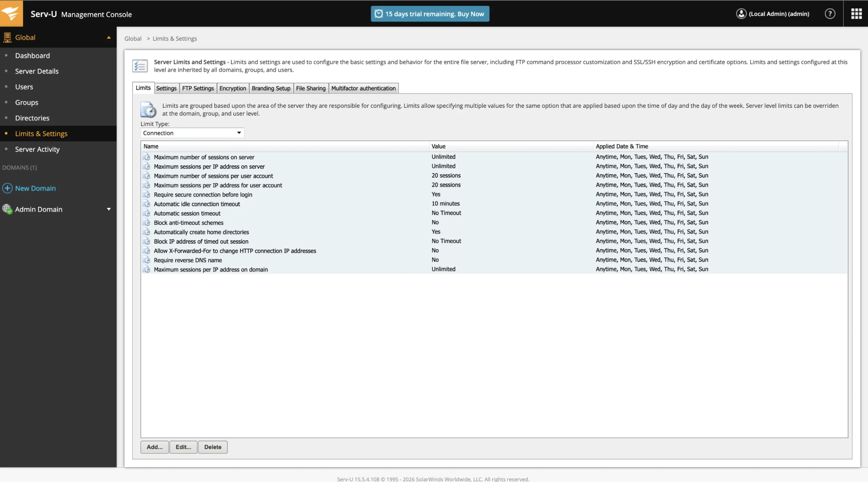Open Users in the sidebar
868x482 pixels.
click(x=24, y=86)
